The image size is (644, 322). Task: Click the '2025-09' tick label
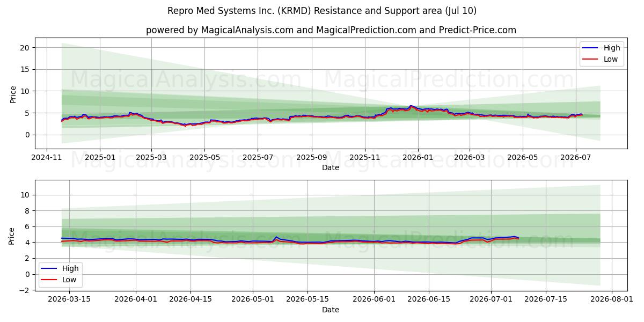312,157
